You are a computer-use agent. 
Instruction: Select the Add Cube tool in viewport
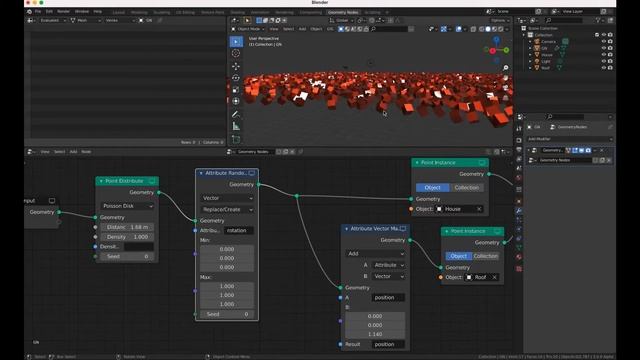tap(236, 140)
